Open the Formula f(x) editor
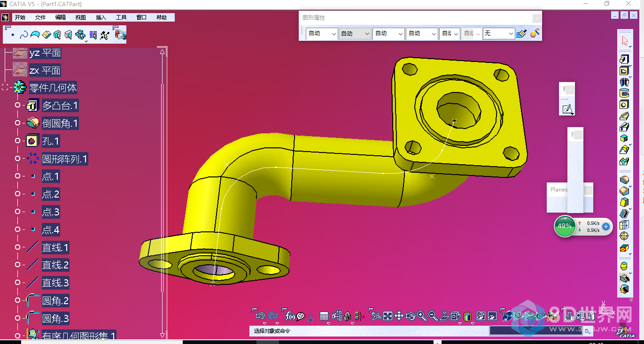The image size is (644, 344). pos(290,316)
